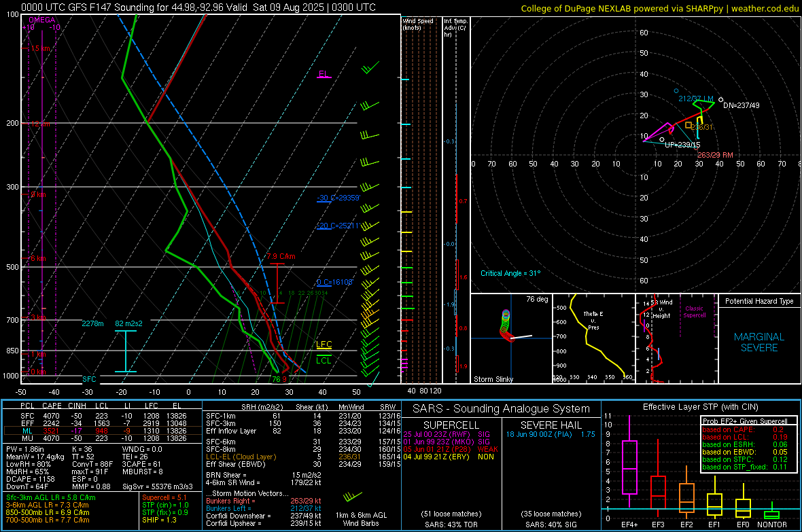
Task: Click the "weather.cod.edu" text in the header
Action: [x=765, y=9]
